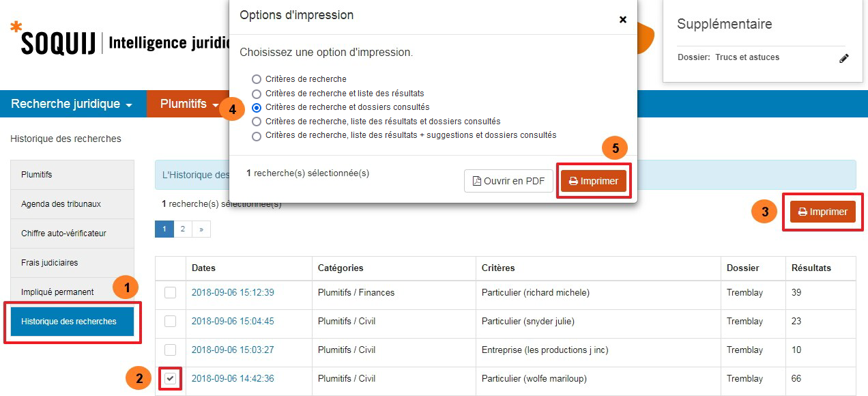Click Ouvrir en PDF
Image resolution: width=868 pixels, height=396 pixels.
pyautogui.click(x=507, y=181)
